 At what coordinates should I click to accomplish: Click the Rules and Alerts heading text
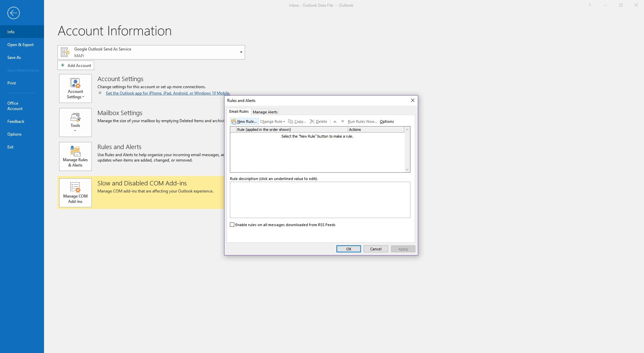tap(119, 147)
